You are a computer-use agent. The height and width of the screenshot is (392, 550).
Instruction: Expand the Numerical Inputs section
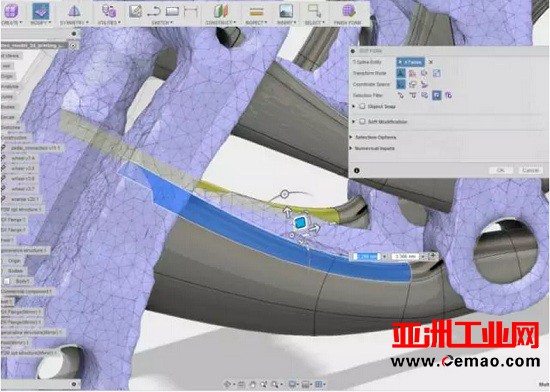coord(374,148)
